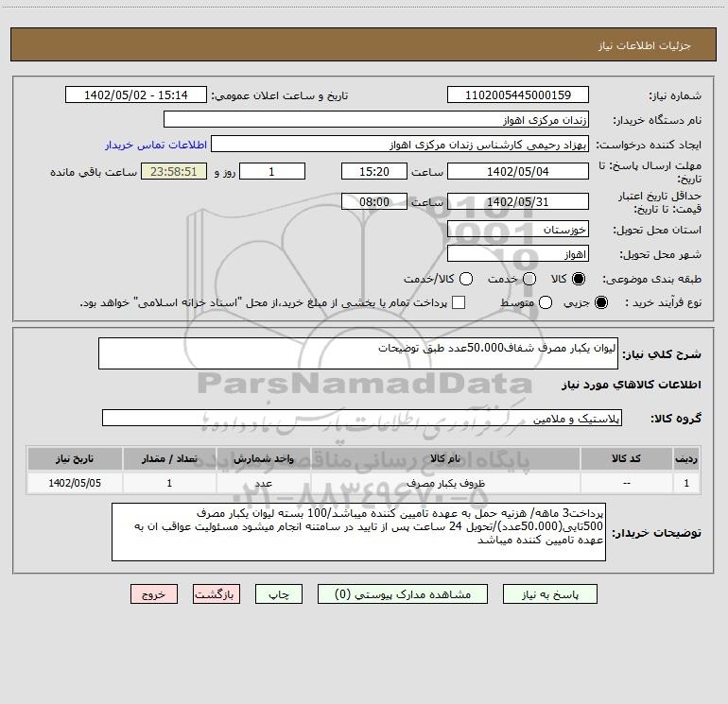Image resolution: width=728 pixels, height=704 pixels.
Task: Select the کالا radio button
Action: (x=579, y=279)
